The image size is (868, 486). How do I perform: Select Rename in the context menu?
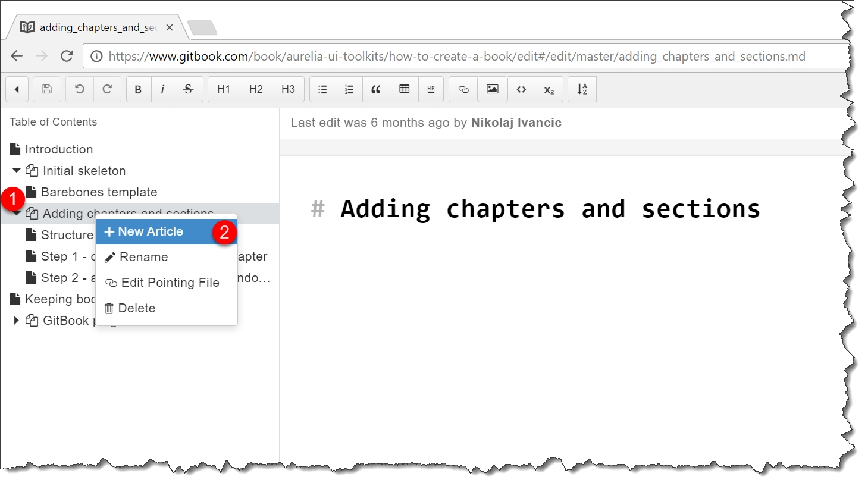tap(143, 257)
